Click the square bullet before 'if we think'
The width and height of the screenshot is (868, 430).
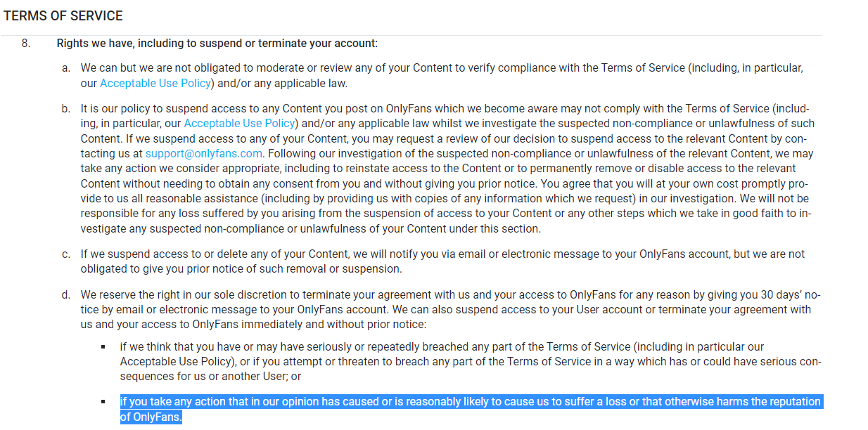[103, 347]
